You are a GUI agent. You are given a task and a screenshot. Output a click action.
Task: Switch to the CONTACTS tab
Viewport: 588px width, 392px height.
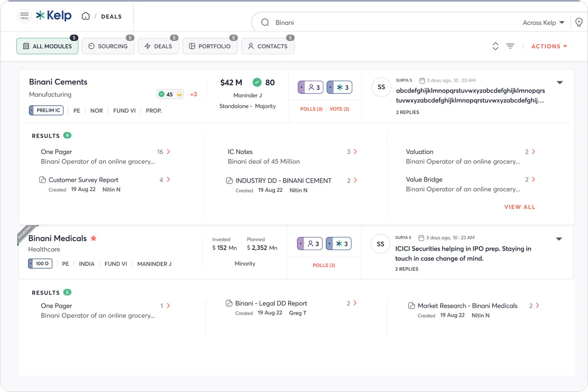point(268,46)
